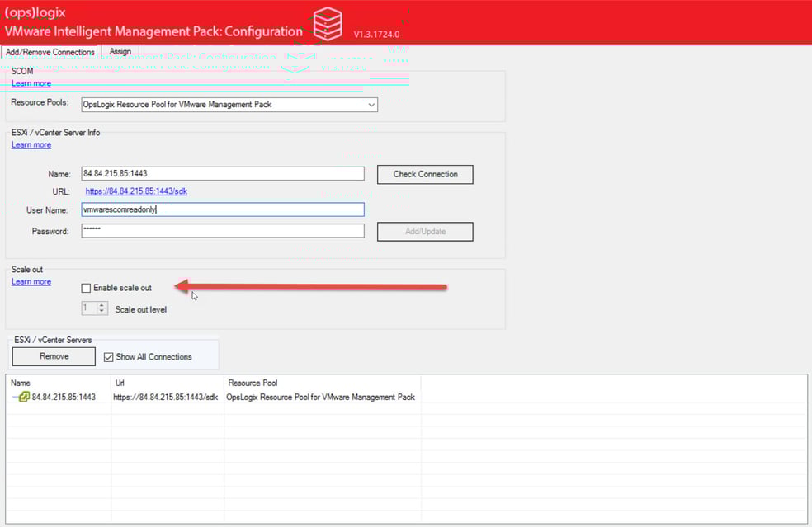Click the OpsLogix stacked-cube logo icon
This screenshot has height=527, width=812.
pyautogui.click(x=327, y=23)
